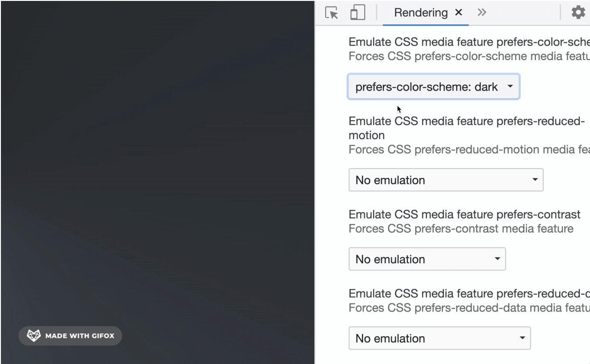Open the prefers-reduced-motion No emulation dropdown
The image size is (590, 364).
(x=446, y=180)
